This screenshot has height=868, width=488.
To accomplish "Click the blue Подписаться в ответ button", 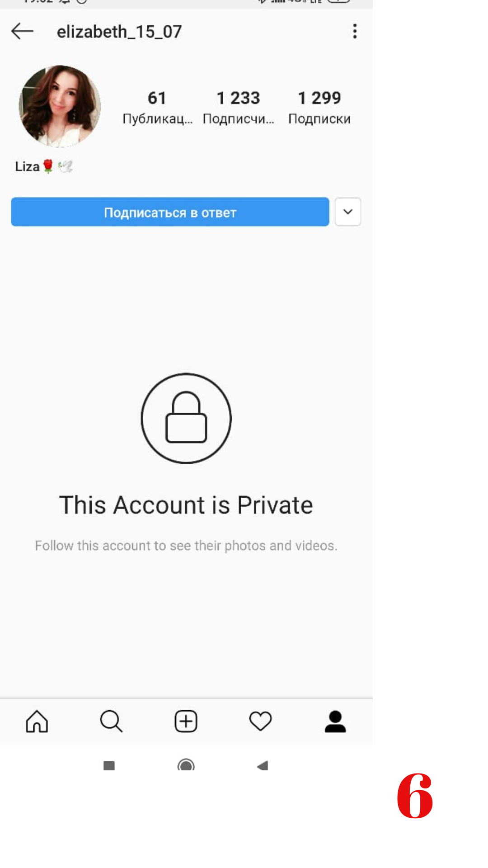I will [170, 212].
